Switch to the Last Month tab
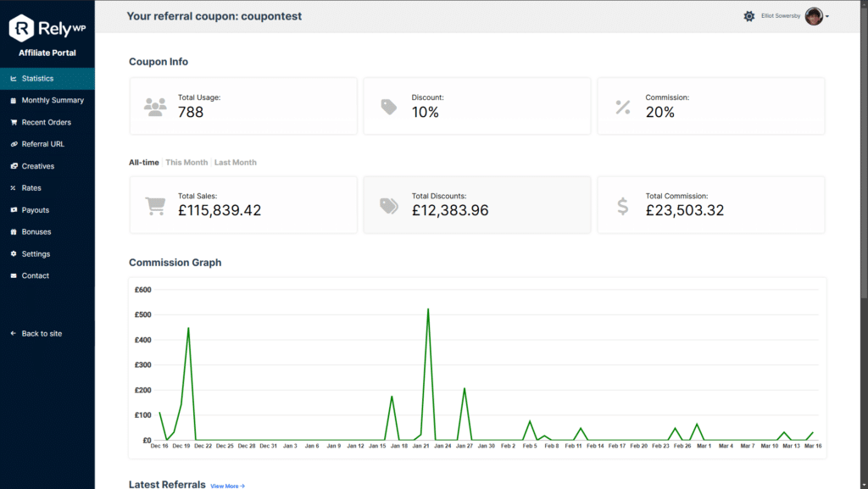 (x=236, y=163)
